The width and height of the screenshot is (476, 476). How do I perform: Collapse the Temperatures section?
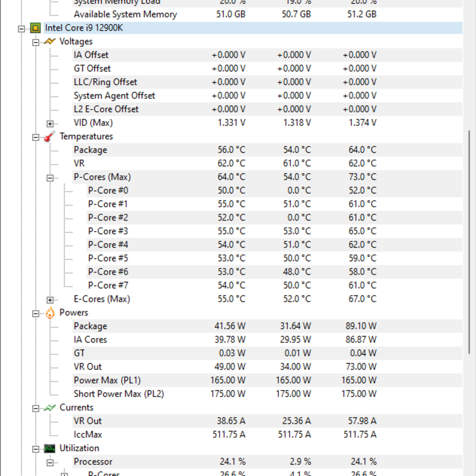(36, 137)
